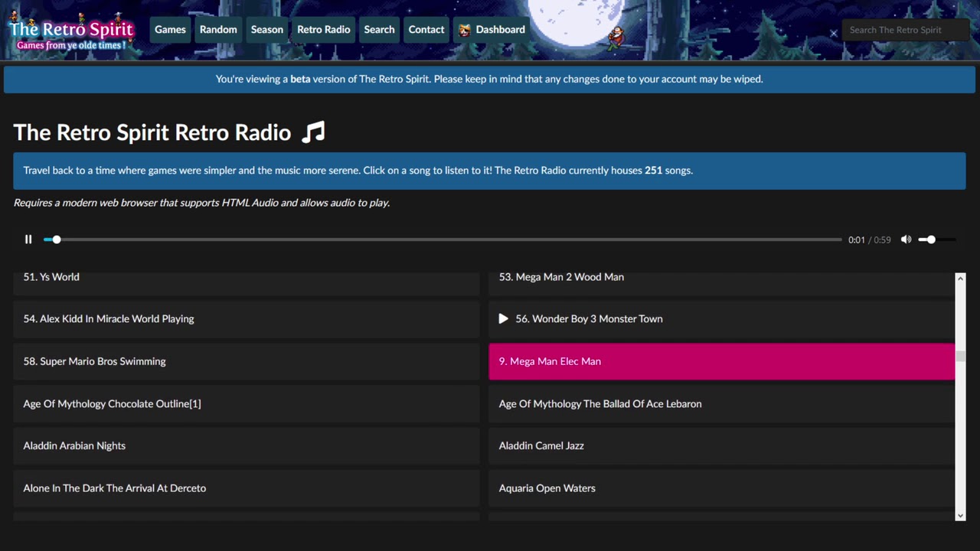
Task: Play Age Of Mythology The Ballad Of Ace Lebaron
Action: point(722,404)
